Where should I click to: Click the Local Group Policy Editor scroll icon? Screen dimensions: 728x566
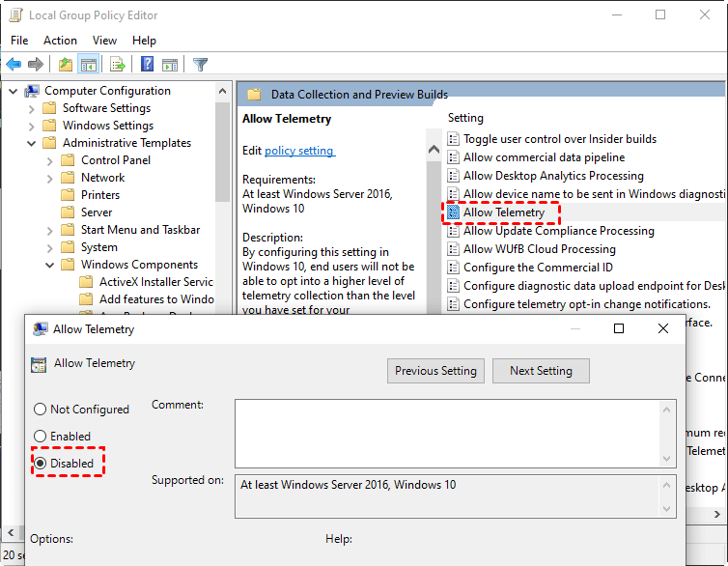tap(15, 15)
